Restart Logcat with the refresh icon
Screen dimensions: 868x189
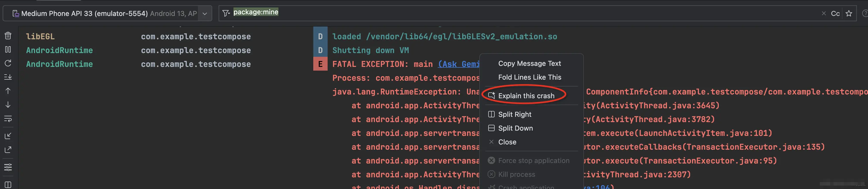(x=8, y=63)
